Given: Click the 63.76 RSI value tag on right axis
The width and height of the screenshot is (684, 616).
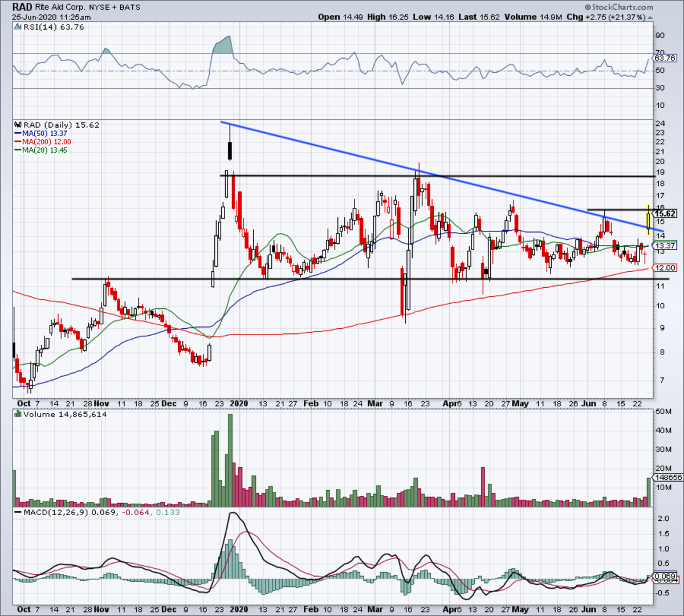Looking at the screenshot, I should [665, 58].
